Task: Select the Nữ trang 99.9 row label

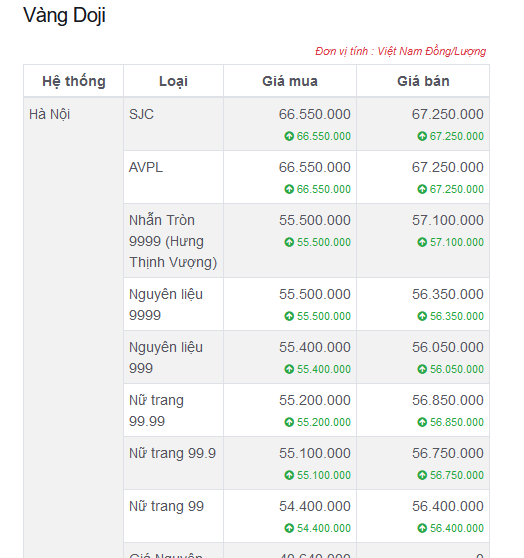Action: [172, 453]
